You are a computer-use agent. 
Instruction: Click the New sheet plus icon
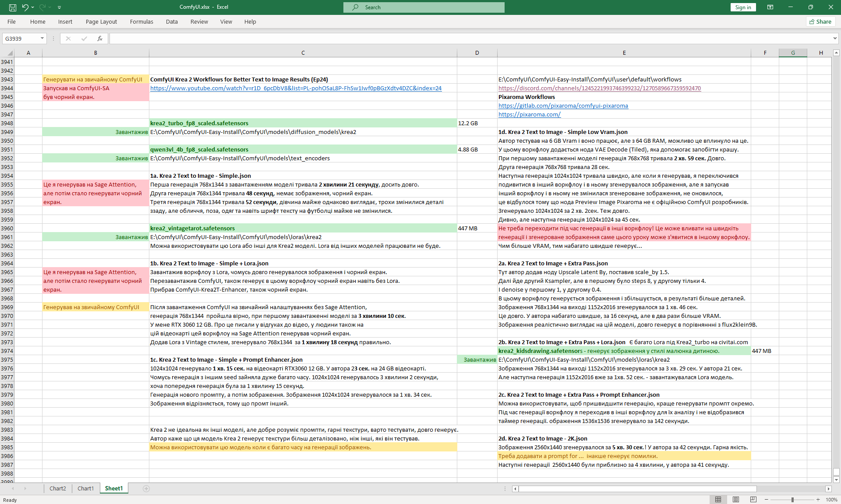(146, 489)
